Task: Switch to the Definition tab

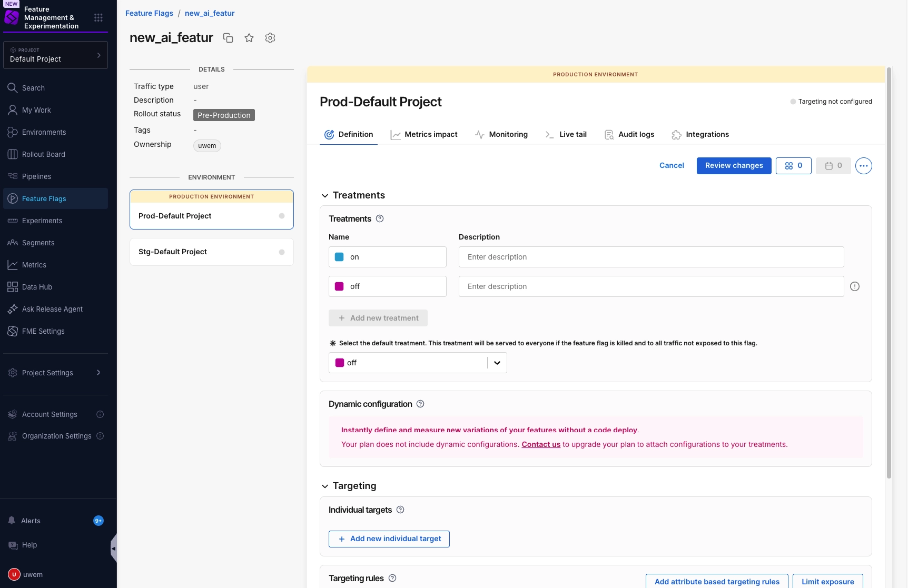Action: [x=349, y=134]
